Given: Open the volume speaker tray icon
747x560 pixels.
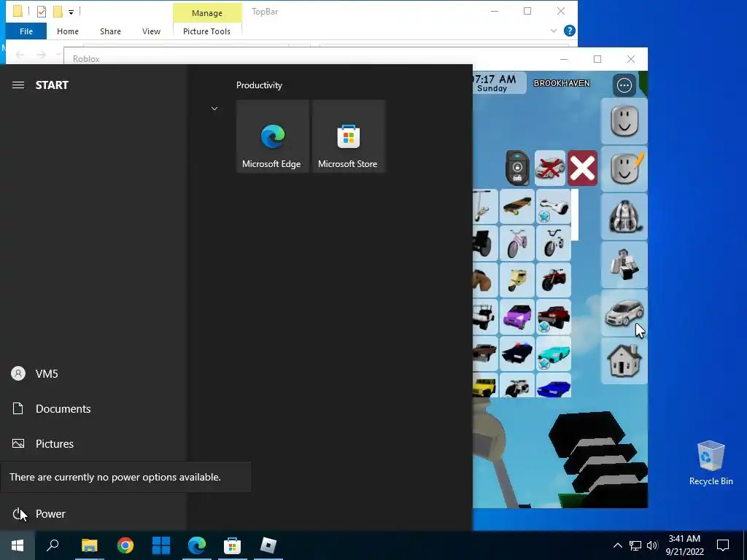Looking at the screenshot, I should pyautogui.click(x=652, y=545).
